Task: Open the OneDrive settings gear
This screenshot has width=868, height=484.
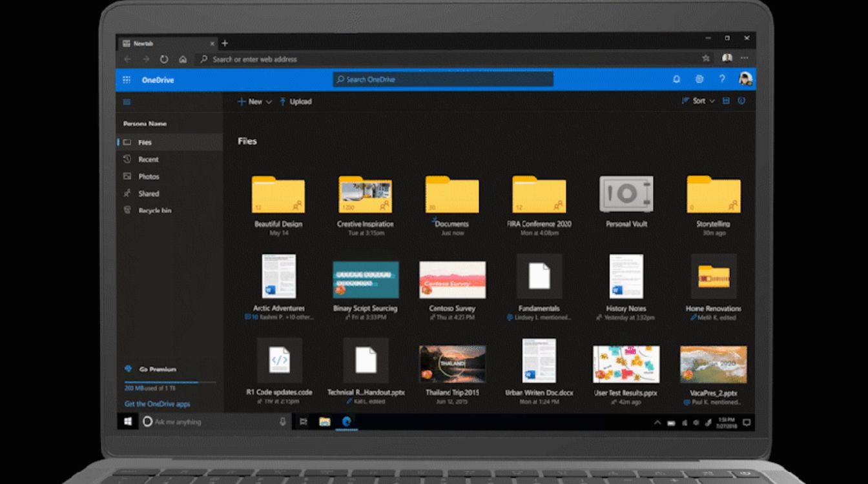Action: [x=699, y=78]
